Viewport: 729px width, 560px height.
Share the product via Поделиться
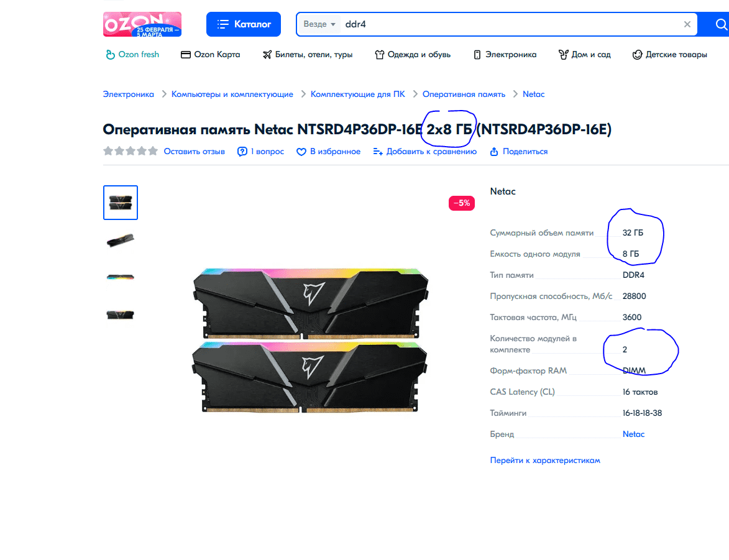coord(519,152)
